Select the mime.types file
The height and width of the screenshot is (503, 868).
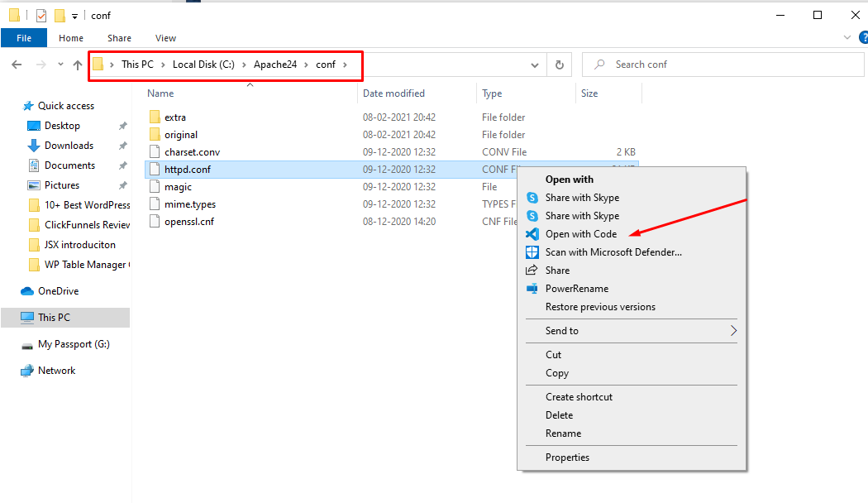point(190,204)
